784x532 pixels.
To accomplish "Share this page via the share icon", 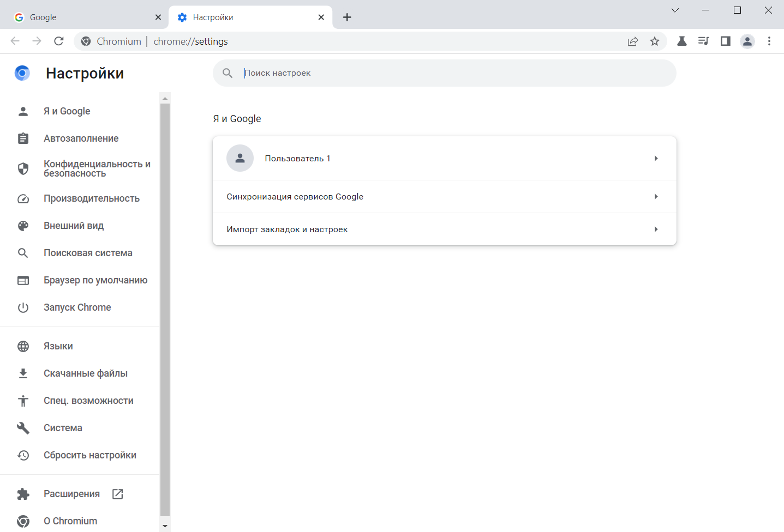I will (633, 41).
